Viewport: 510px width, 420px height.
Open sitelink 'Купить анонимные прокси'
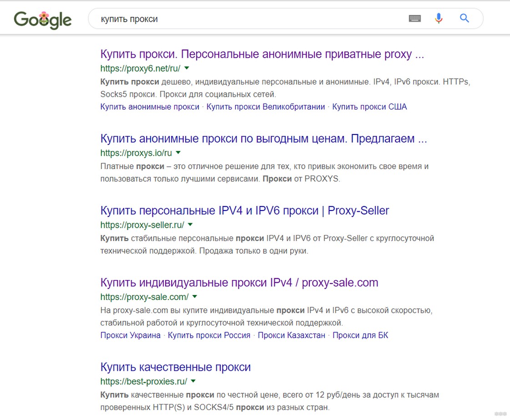pos(150,107)
